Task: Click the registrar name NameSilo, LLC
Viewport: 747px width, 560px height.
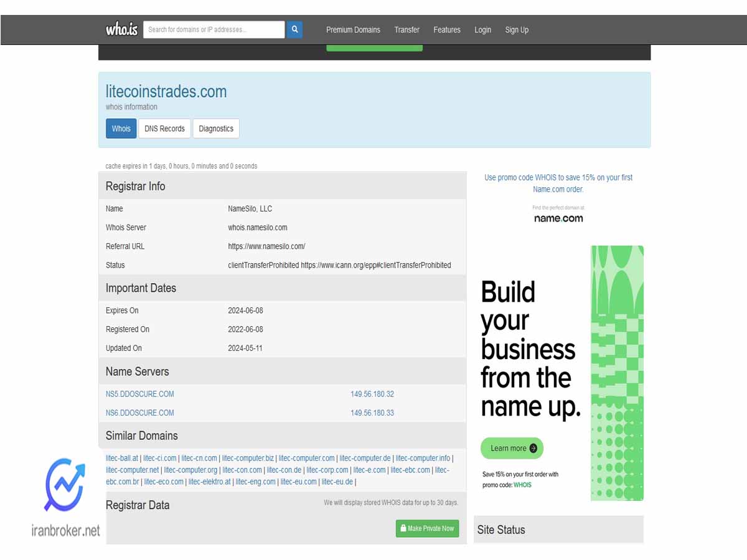Action: coord(250,208)
